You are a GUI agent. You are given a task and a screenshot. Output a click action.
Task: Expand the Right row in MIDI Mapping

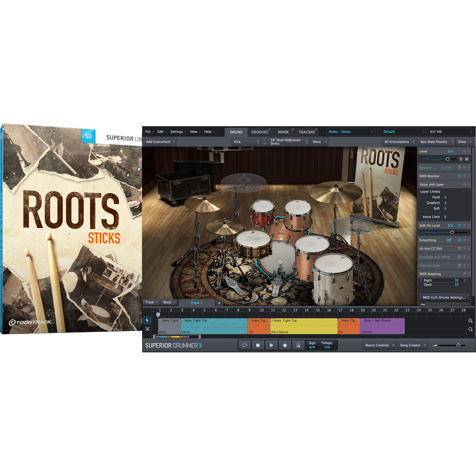point(421,280)
